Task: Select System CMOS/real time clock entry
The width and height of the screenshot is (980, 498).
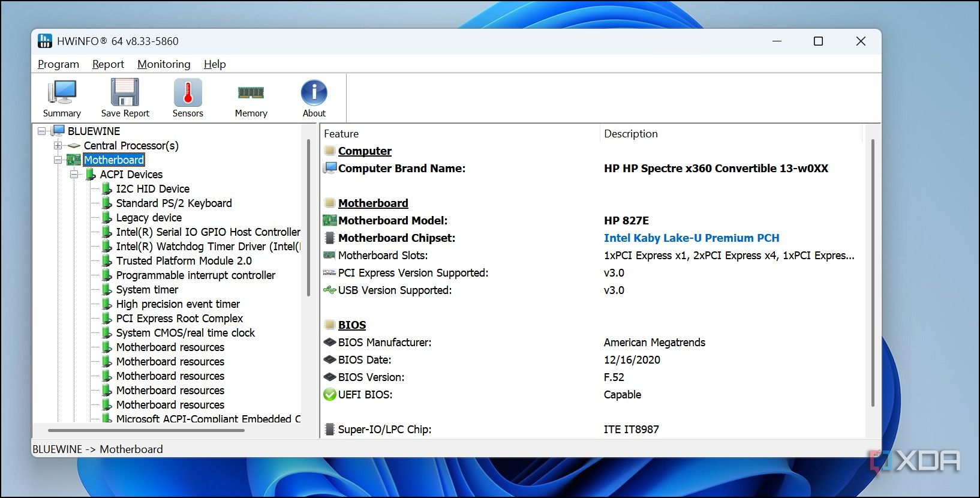Action: click(185, 332)
